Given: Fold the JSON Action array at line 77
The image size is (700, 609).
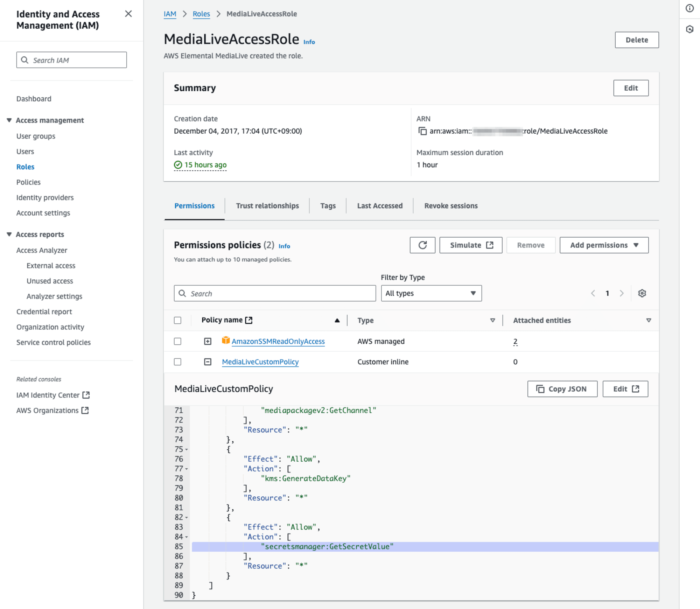Looking at the screenshot, I should pyautogui.click(x=187, y=469).
